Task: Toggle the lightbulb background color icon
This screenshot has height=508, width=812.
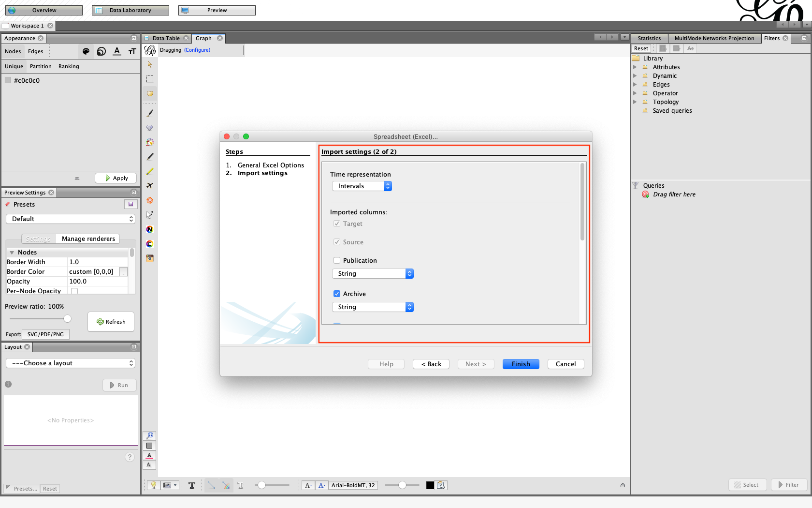Action: (x=153, y=485)
